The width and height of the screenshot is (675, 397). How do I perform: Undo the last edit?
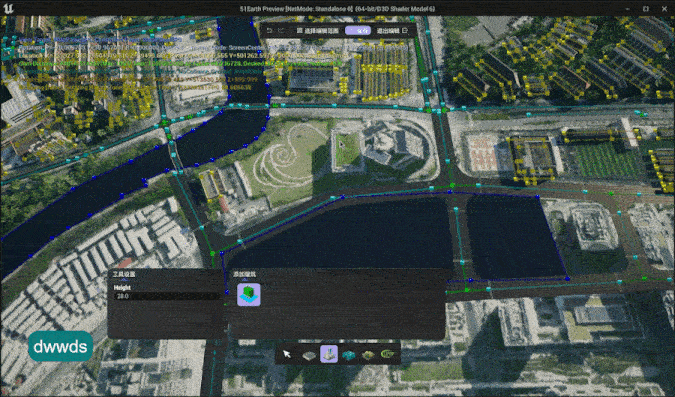[269, 31]
